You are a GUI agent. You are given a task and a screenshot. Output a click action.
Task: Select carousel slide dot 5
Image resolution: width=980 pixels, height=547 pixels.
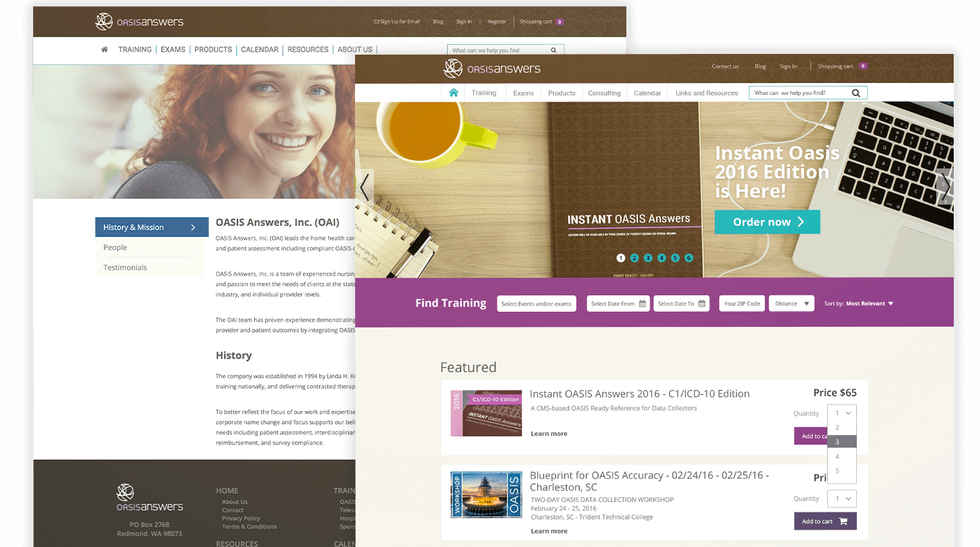[675, 258]
